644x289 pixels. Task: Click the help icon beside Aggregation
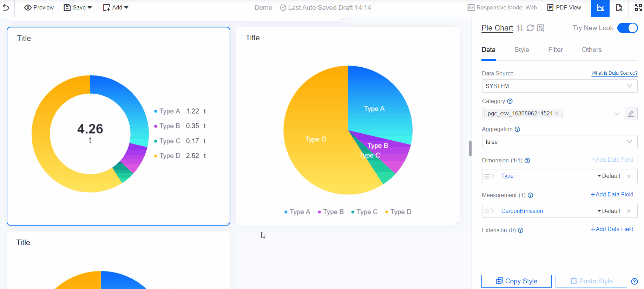coord(517,129)
